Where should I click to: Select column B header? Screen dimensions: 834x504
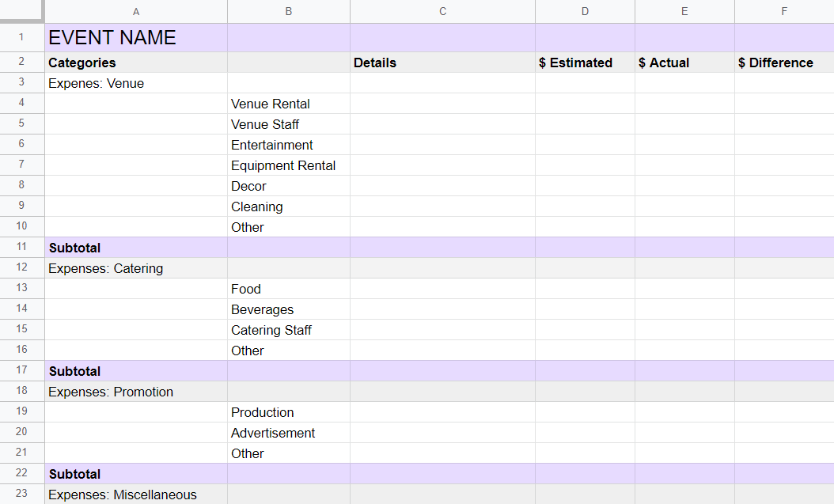point(289,11)
